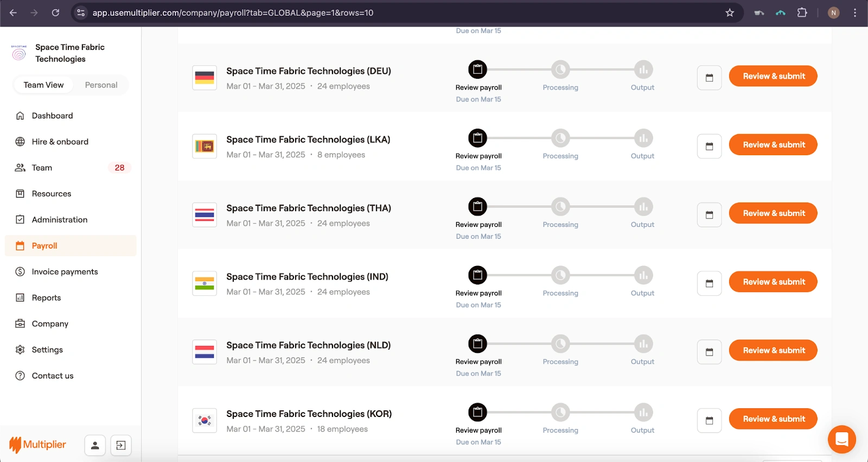Viewport: 868px width, 462px height.
Task: Click the logout icon in sidebar footer
Action: tap(121, 446)
